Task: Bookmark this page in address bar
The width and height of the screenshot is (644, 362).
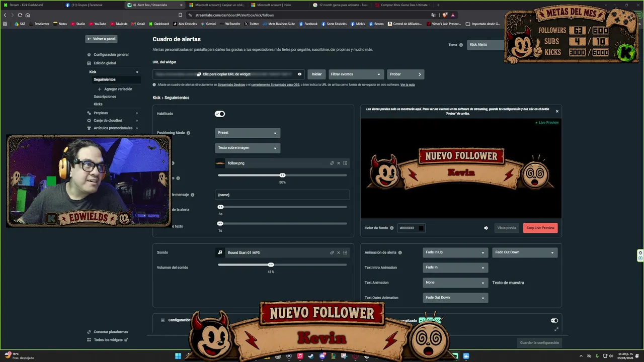Action: 180,15
